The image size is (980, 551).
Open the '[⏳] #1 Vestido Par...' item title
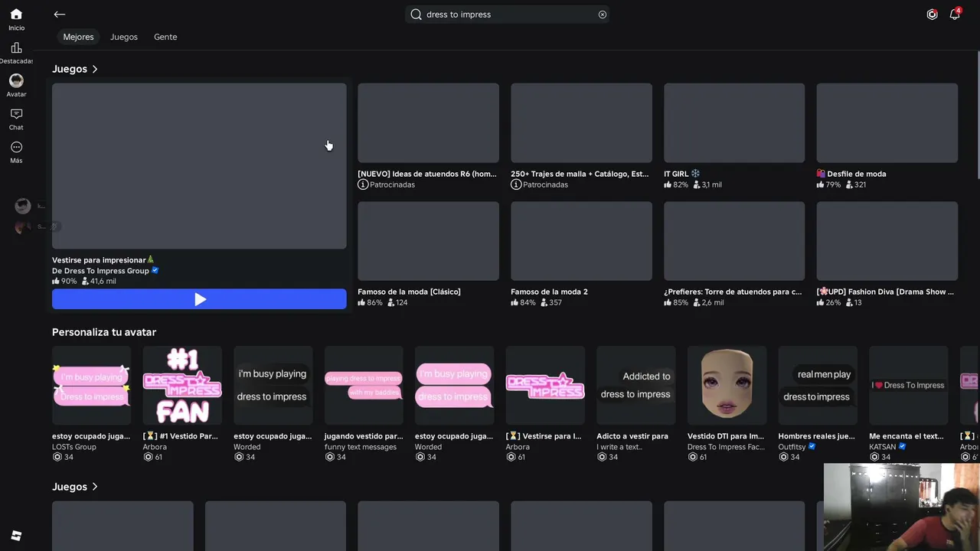[x=181, y=436]
